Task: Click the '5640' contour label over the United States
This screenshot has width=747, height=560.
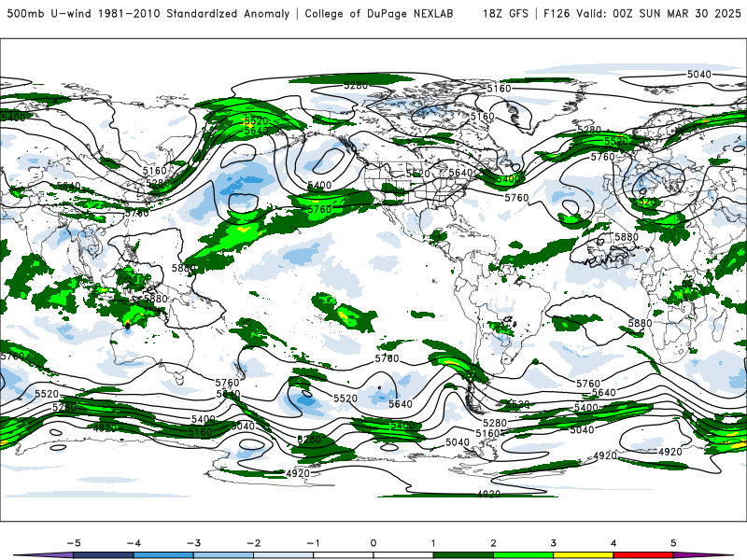Action: click(460, 173)
